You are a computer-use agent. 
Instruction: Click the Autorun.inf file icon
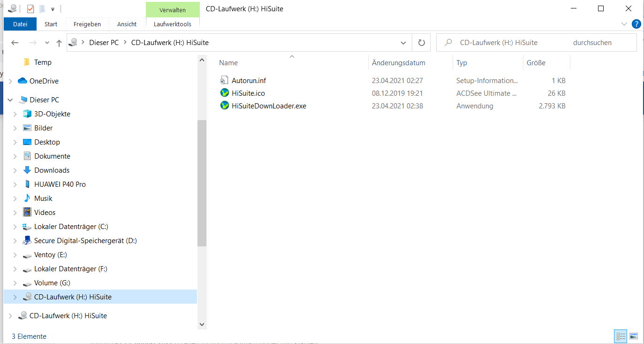(224, 81)
